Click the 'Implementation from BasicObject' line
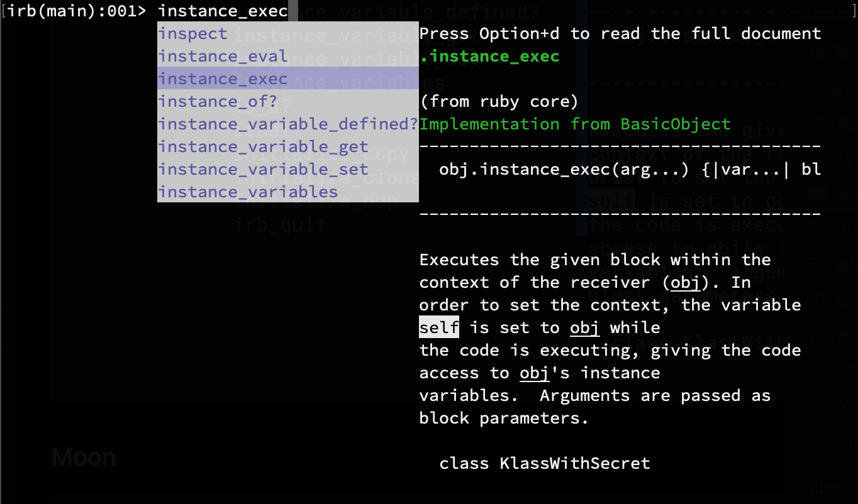 coord(575,124)
